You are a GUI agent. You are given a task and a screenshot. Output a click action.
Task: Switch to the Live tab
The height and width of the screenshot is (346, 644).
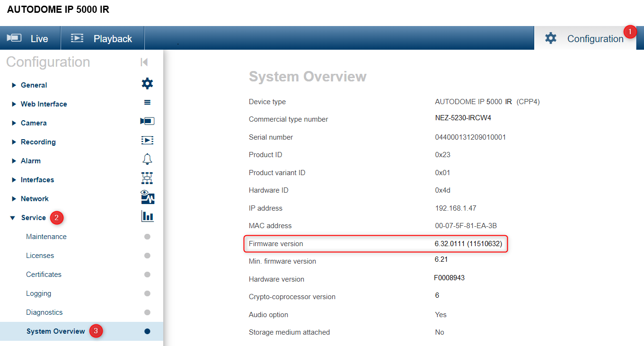tap(30, 38)
